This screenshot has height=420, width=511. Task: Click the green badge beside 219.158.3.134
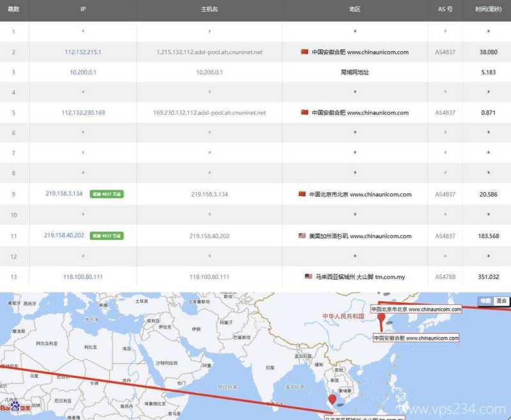point(107,195)
